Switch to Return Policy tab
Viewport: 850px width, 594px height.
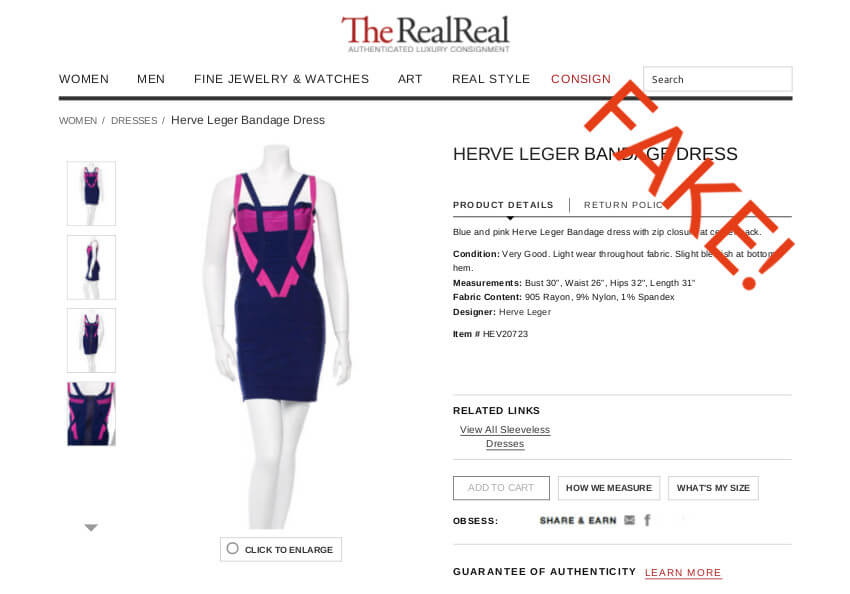click(626, 205)
